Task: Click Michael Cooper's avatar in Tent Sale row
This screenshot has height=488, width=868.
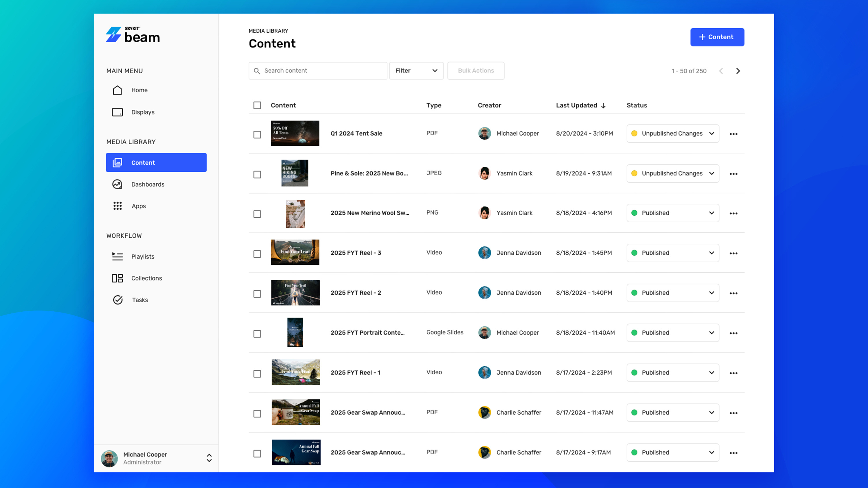Action: click(x=485, y=133)
